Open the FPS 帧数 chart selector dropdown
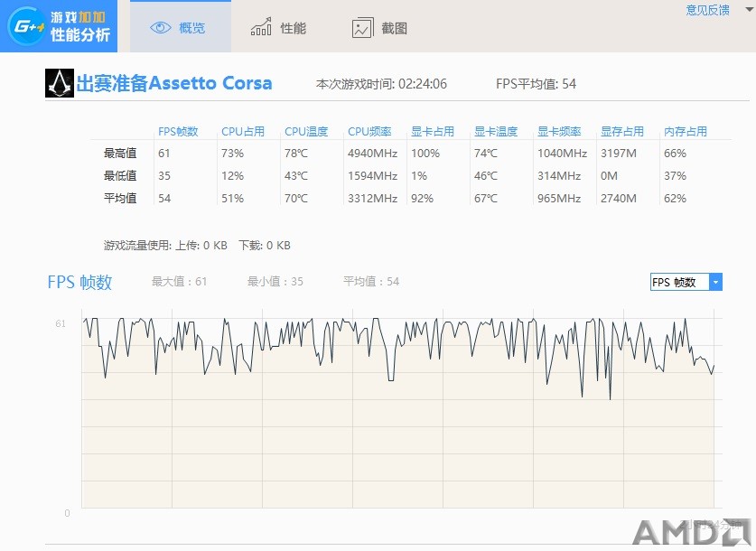This screenshot has width=756, height=551. pyautogui.click(x=686, y=282)
